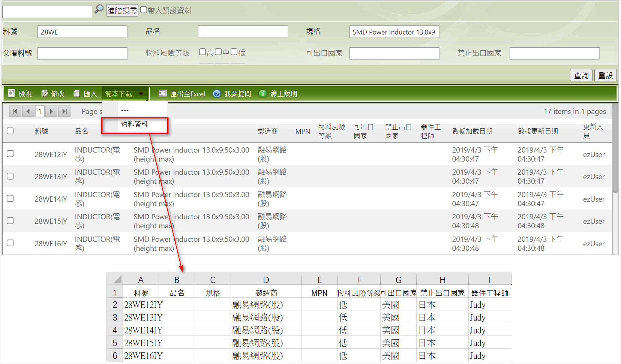Viewport: 621px width, 364px height.
Task: Click the 禁止出口國家 input field
Action: tap(554, 53)
